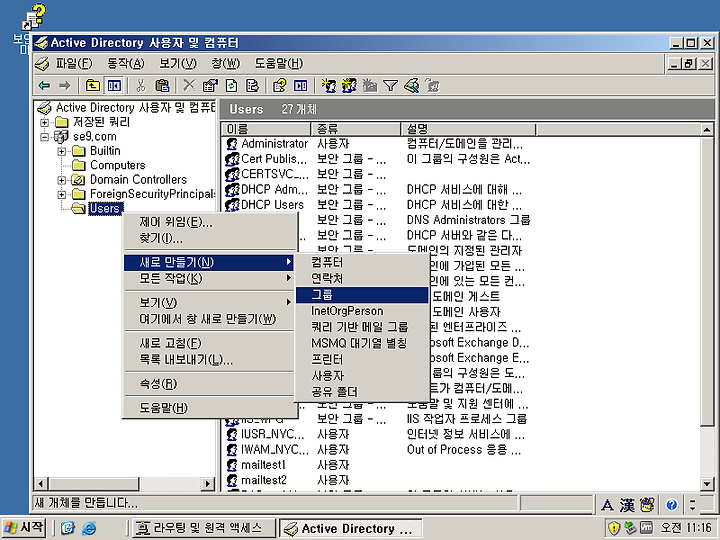Sort by the 설명 column header
This screenshot has width=720, height=540.
pyautogui.click(x=468, y=129)
